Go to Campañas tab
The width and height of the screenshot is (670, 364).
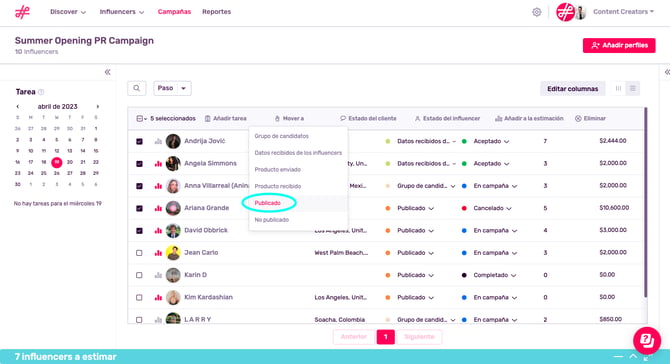click(174, 12)
